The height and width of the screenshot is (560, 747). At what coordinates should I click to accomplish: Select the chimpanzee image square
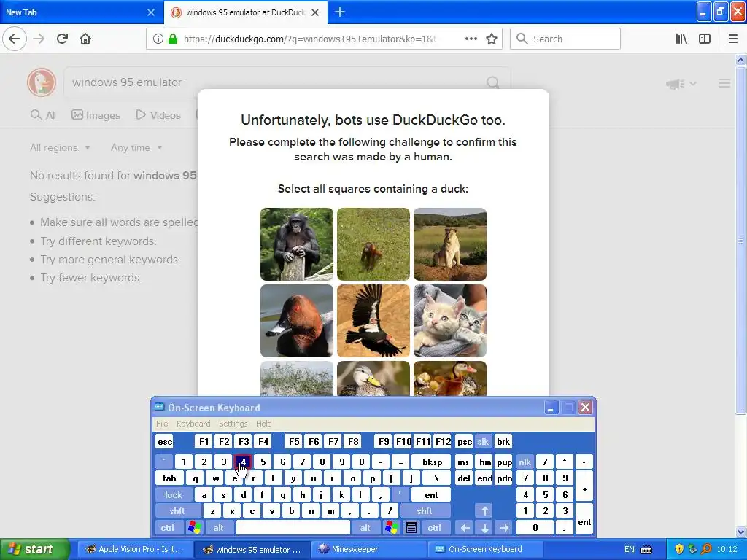[297, 244]
